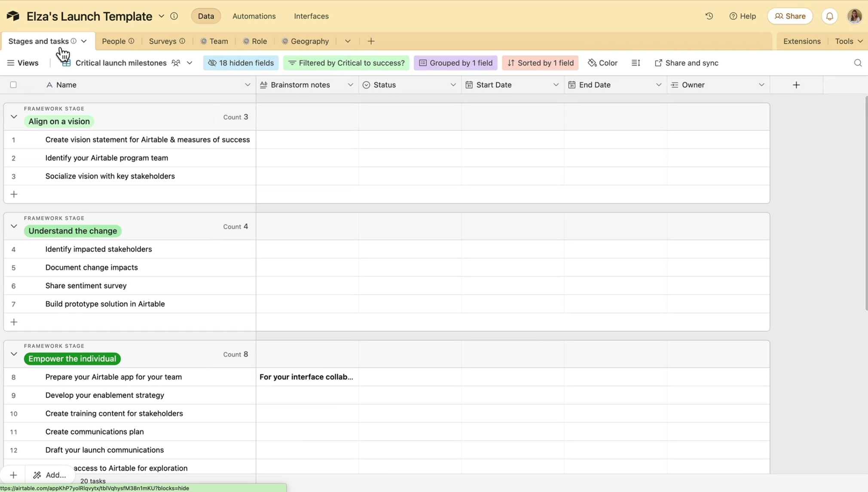Open the notifications bell
The width and height of the screenshot is (868, 492).
click(830, 16)
